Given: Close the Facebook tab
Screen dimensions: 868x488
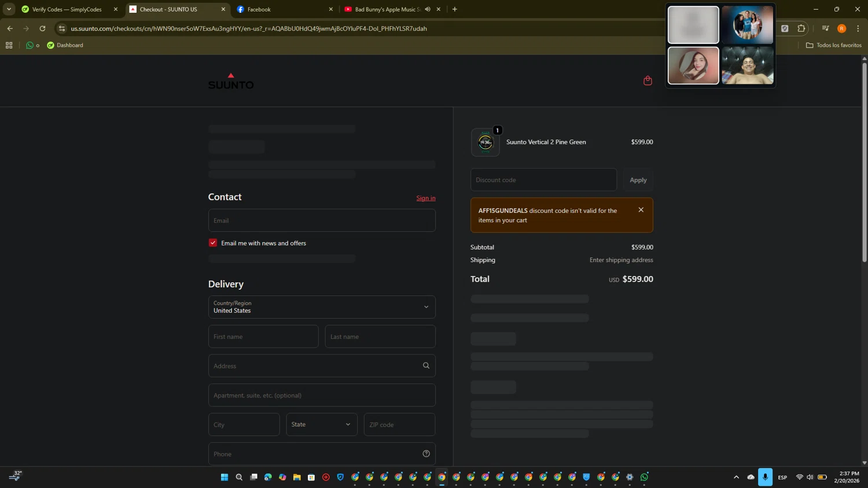Looking at the screenshot, I should [x=331, y=9].
